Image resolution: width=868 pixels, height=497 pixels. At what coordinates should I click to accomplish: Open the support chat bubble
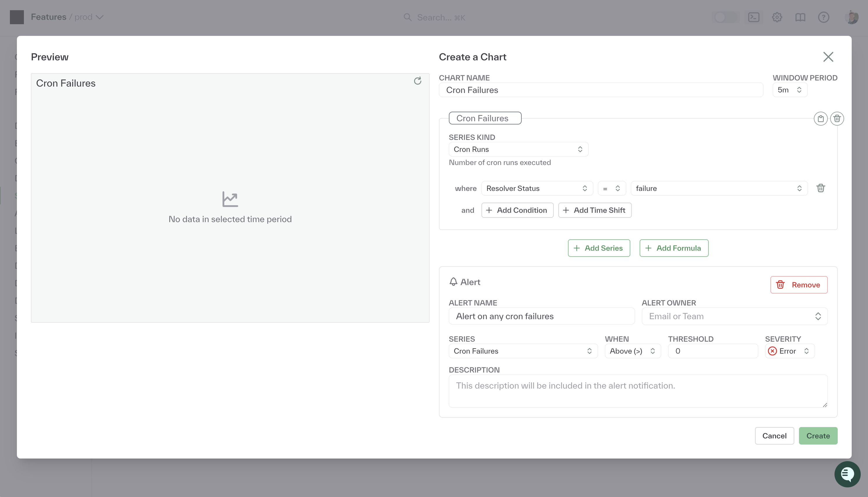pyautogui.click(x=847, y=474)
